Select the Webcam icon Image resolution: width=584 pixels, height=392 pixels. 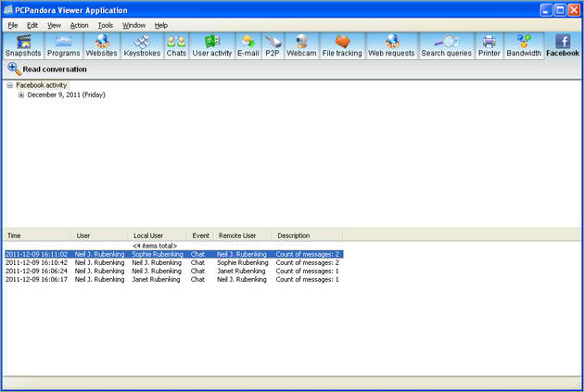pos(301,46)
